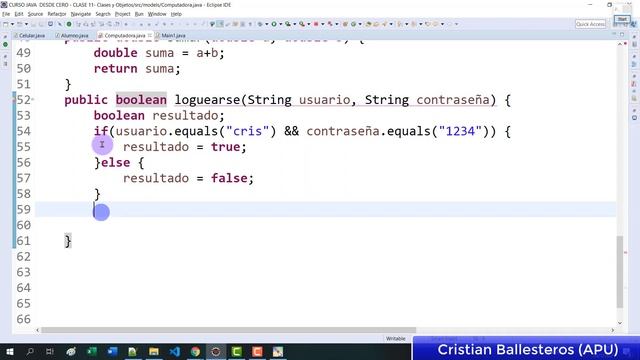Click the red Stop toolbar icon
The width and height of the screenshot is (640, 360).
click(x=316, y=24)
